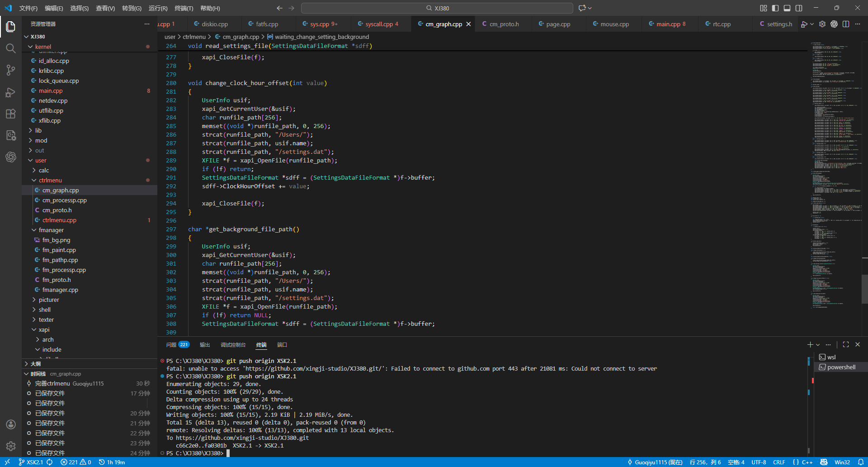
Task: Toggle secondary sidebar layout button
Action: [799, 8]
